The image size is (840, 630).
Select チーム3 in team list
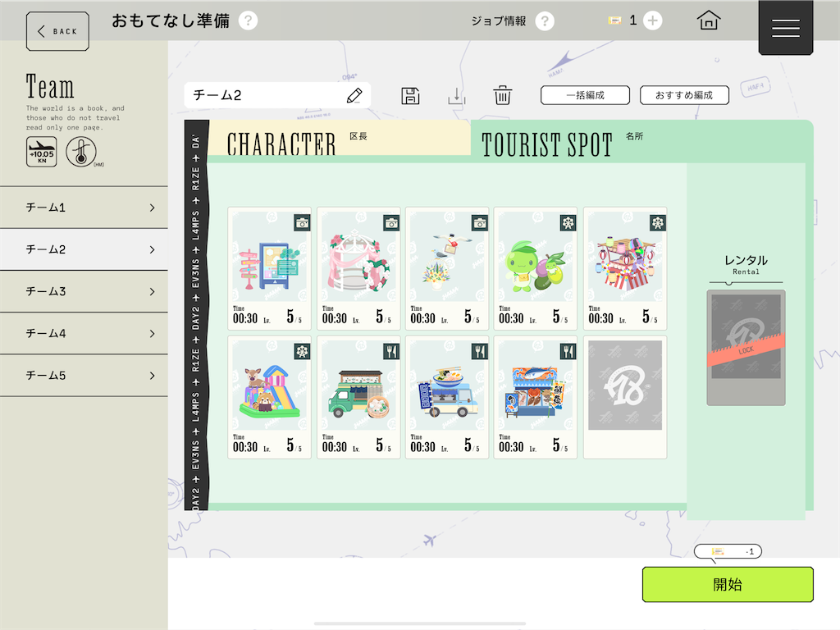point(84,291)
